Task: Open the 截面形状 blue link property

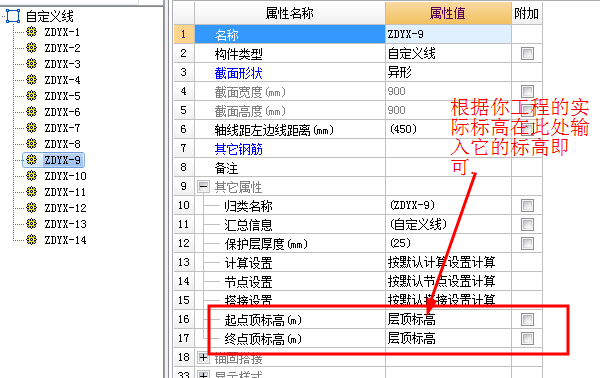Action: 238,73
